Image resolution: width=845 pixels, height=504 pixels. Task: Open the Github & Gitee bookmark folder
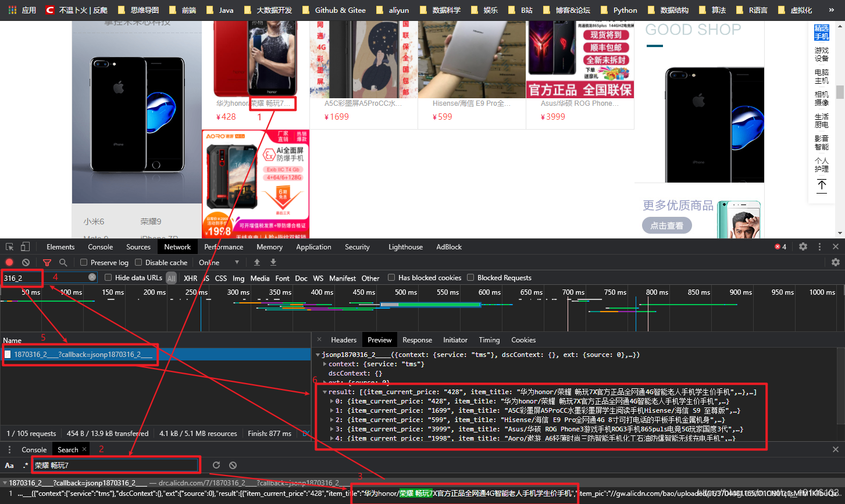[334, 10]
